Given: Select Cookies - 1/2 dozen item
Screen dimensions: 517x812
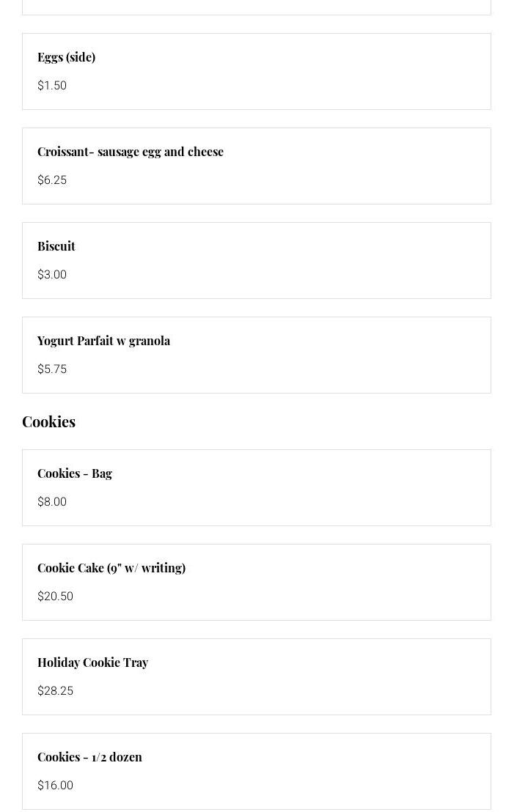Looking at the screenshot, I should click(x=89, y=757).
